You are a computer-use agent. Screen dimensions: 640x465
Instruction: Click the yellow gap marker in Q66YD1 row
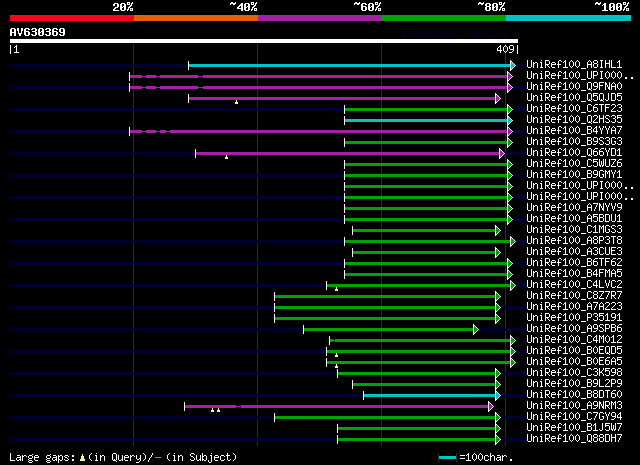click(227, 157)
